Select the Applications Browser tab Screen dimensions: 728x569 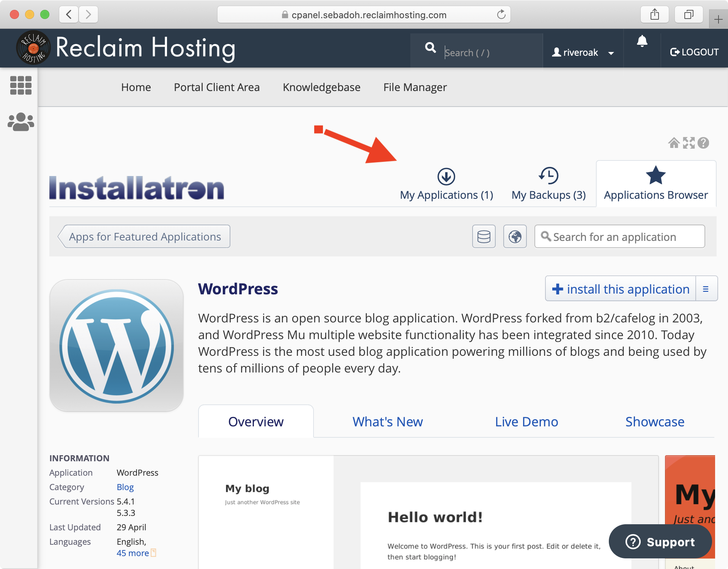(656, 184)
